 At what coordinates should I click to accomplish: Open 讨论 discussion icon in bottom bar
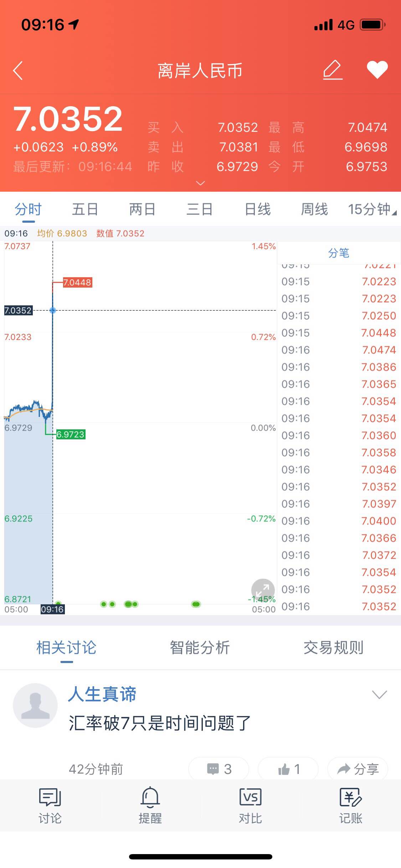[50, 805]
